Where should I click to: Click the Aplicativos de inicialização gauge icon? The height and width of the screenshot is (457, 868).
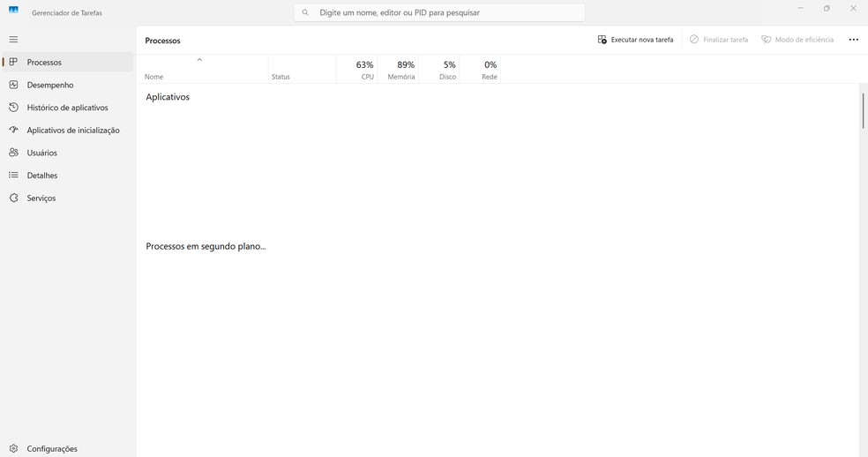(13, 130)
